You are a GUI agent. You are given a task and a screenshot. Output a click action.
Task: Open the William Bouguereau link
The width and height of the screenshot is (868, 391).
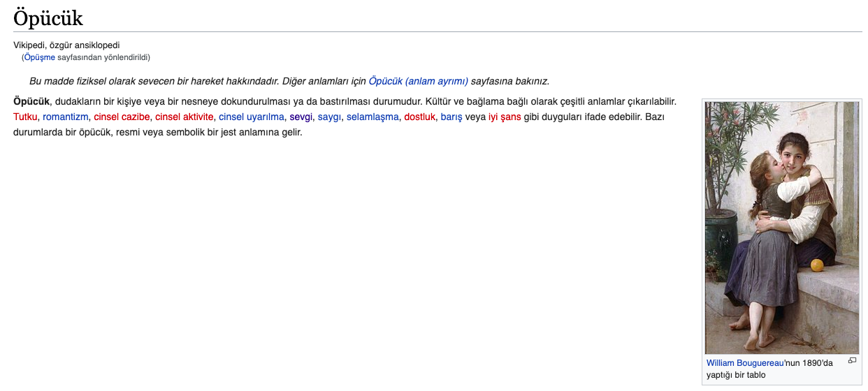[745, 363]
